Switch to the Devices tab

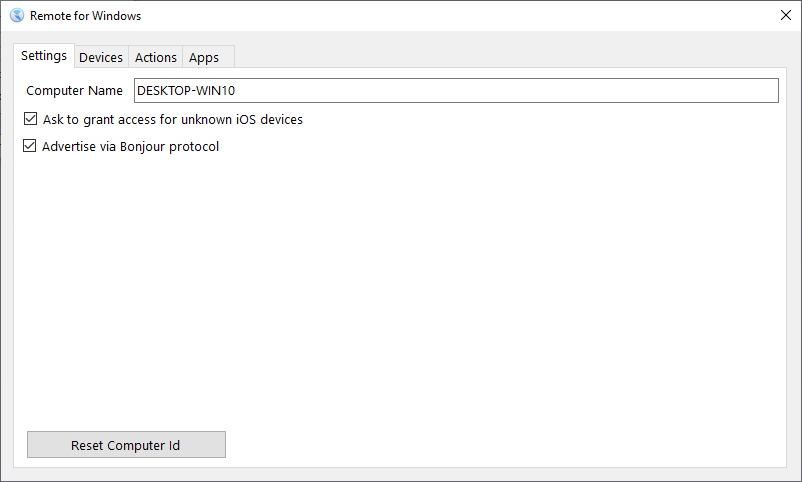point(101,57)
